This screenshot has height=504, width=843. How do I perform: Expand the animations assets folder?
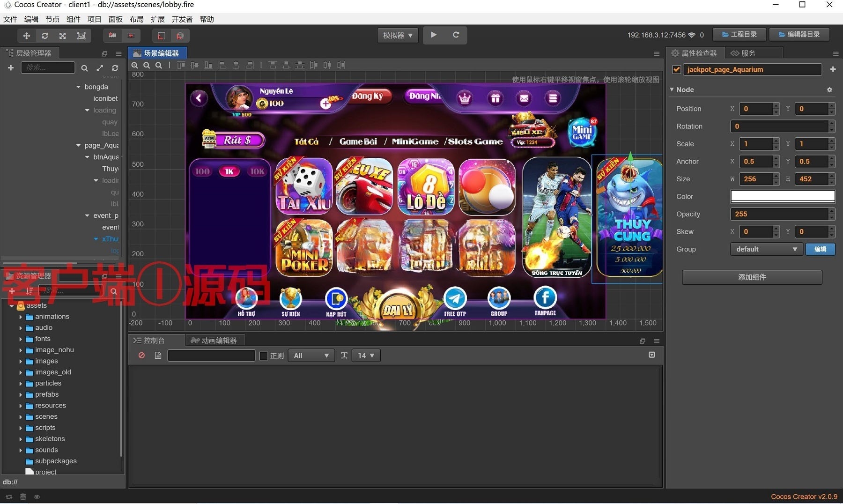click(21, 317)
